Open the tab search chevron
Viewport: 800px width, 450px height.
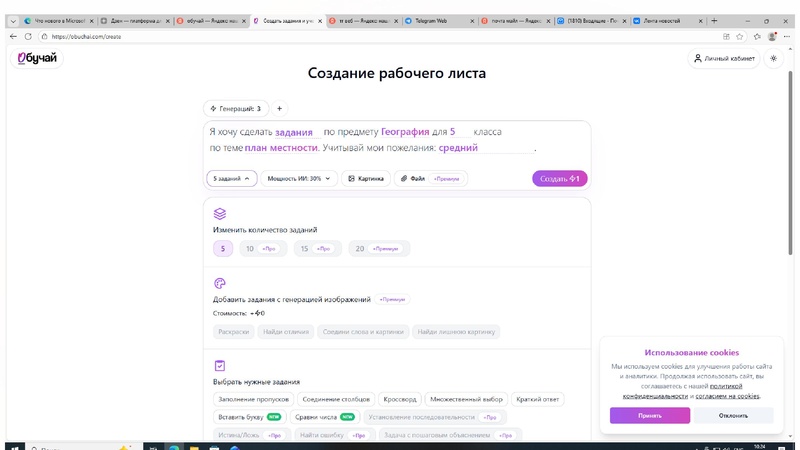click(13, 21)
